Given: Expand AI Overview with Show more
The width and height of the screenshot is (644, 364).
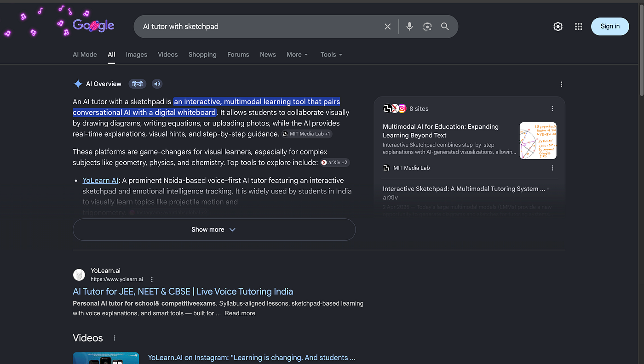Looking at the screenshot, I should [214, 229].
